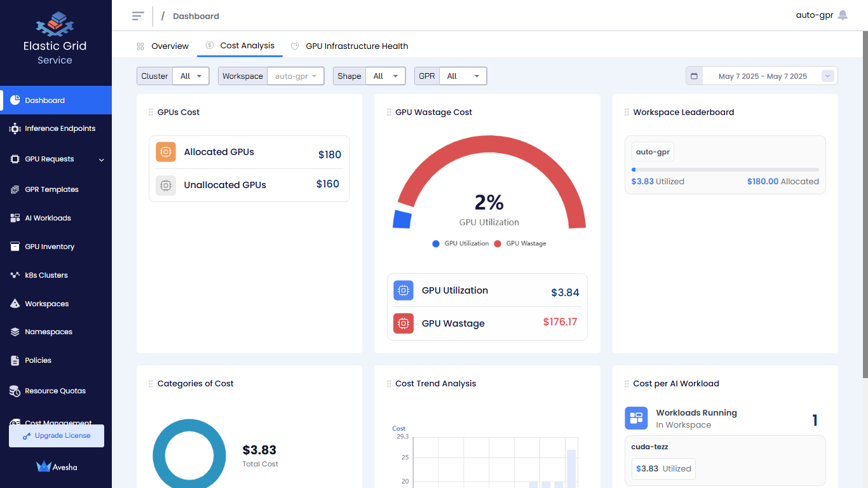Open the Cluster filter dropdown
Image resolution: width=868 pixels, height=488 pixels.
pyautogui.click(x=192, y=76)
